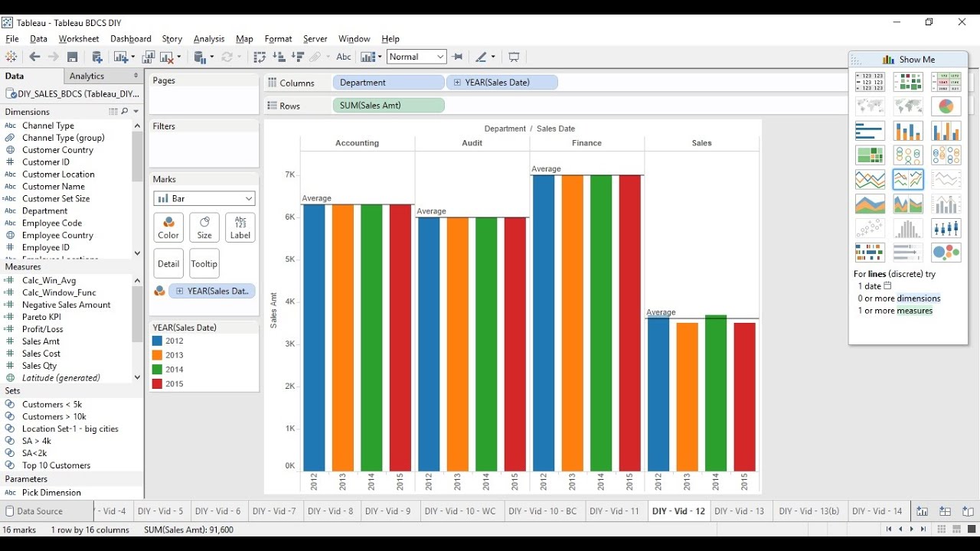
Task: Click the new dashboard tab icon
Action: click(946, 511)
